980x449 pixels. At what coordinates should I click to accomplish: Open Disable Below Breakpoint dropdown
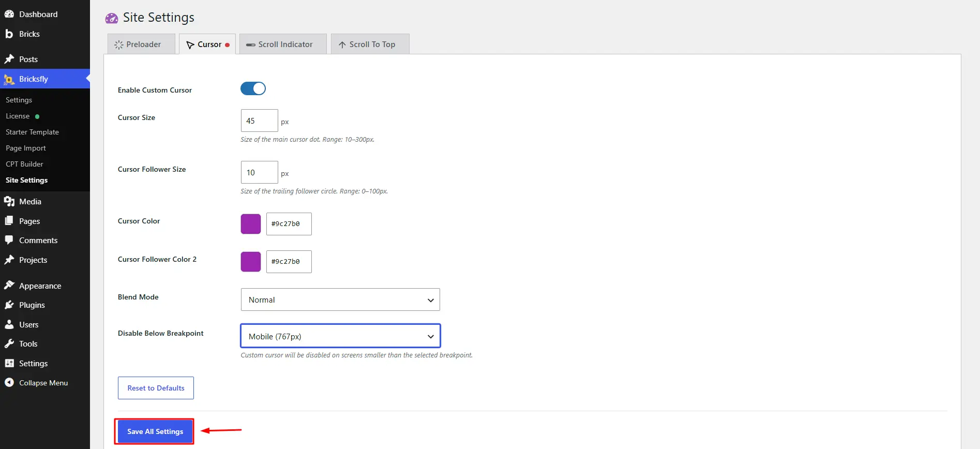[x=340, y=336]
